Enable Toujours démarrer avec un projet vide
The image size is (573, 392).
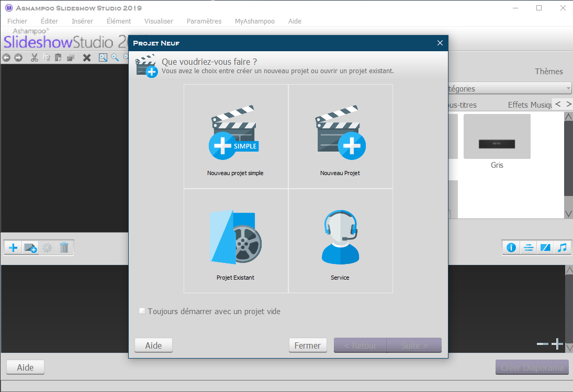[x=142, y=312]
